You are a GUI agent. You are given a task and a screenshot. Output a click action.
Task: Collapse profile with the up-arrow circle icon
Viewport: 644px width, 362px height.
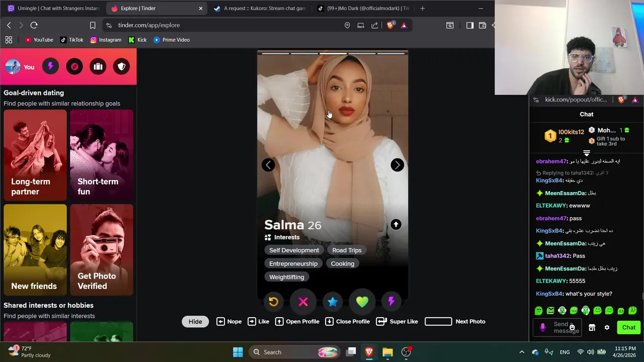click(x=396, y=225)
